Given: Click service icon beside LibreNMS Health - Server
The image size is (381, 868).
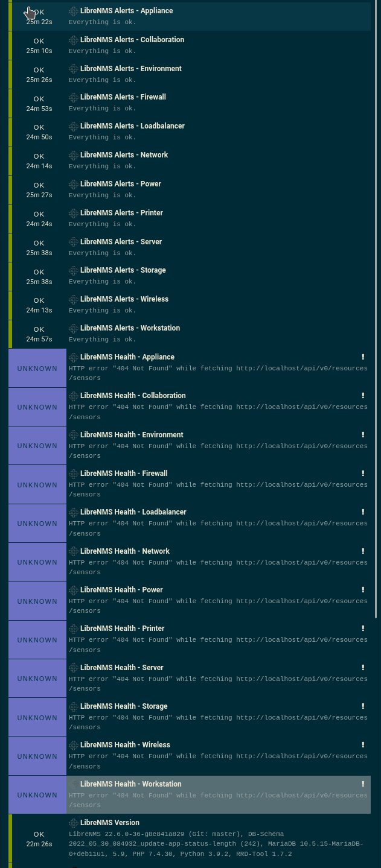Looking at the screenshot, I should 73,668.
